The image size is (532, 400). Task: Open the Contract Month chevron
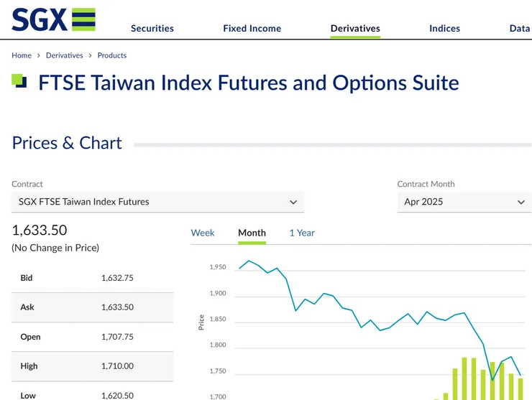click(520, 203)
